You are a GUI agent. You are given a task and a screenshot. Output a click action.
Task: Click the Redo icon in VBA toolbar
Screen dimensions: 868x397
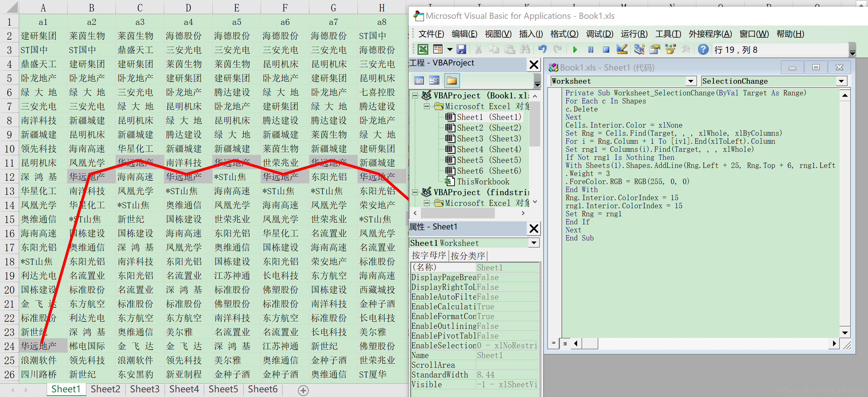(x=558, y=49)
